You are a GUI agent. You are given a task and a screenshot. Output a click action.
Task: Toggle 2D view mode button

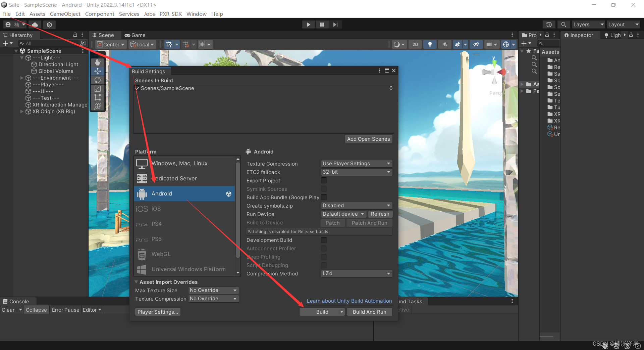pos(415,44)
